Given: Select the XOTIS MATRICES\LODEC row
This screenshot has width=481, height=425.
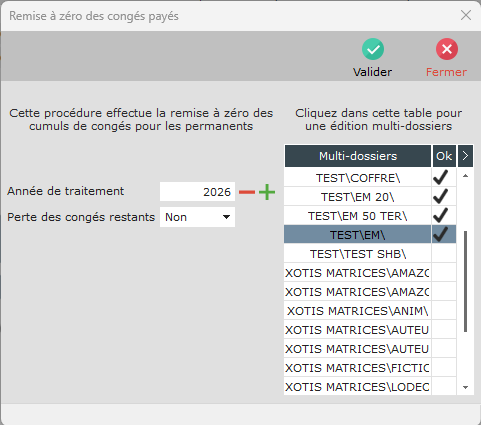Looking at the screenshot, I should tap(358, 387).
